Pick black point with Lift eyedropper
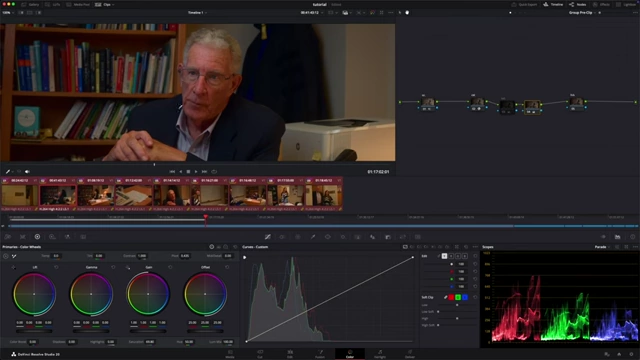640x360 pixels. coord(13,267)
